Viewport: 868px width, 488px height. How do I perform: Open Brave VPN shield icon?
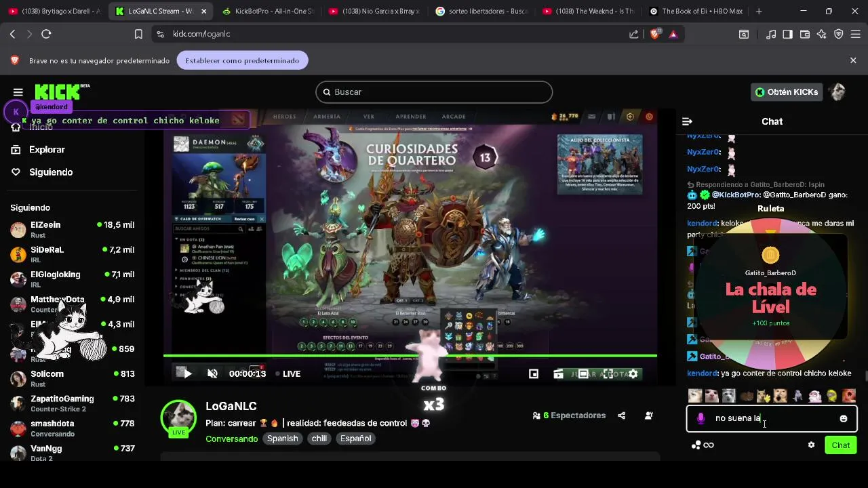839,34
